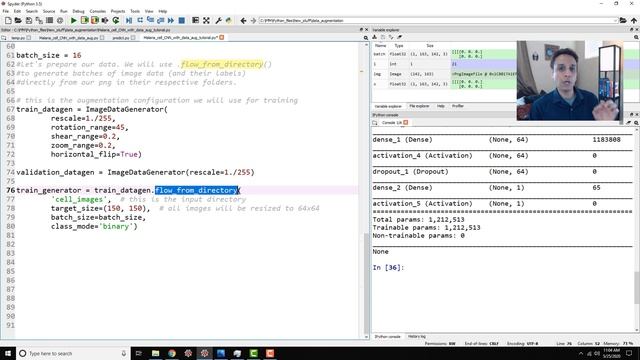Toggle fullscreen mode icon

(x=207, y=20)
